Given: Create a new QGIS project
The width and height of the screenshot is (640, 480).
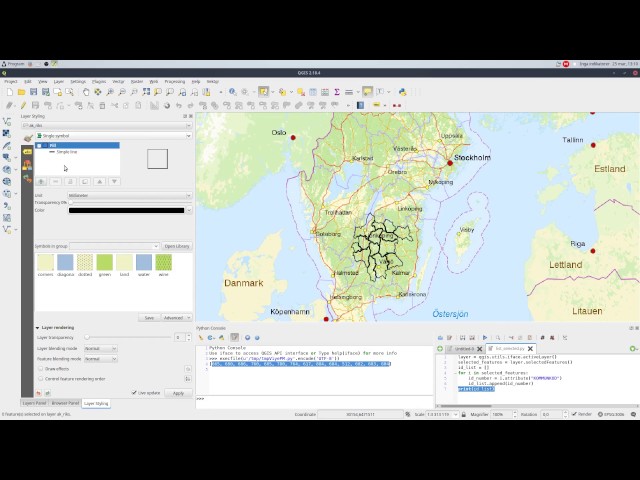Looking at the screenshot, I should pos(10,92).
